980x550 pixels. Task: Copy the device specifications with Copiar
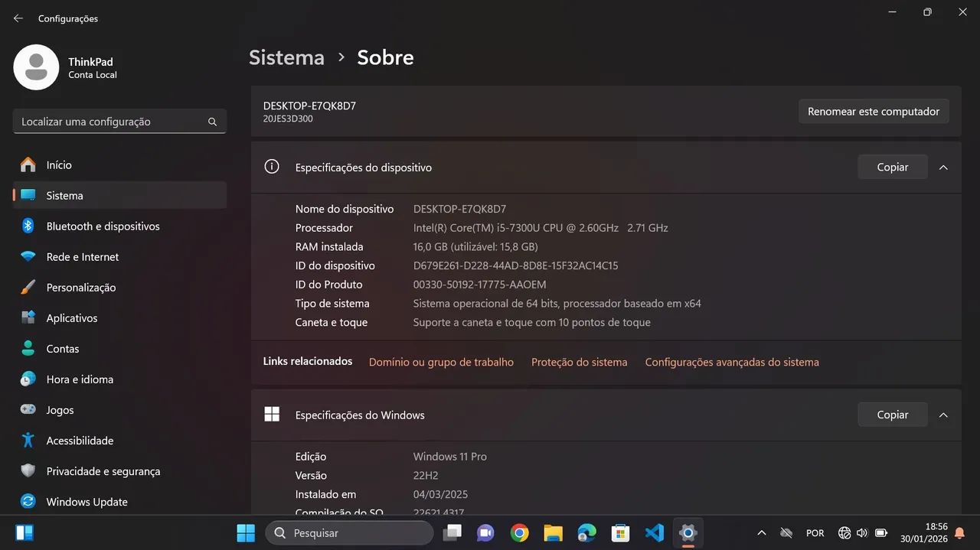892,167
